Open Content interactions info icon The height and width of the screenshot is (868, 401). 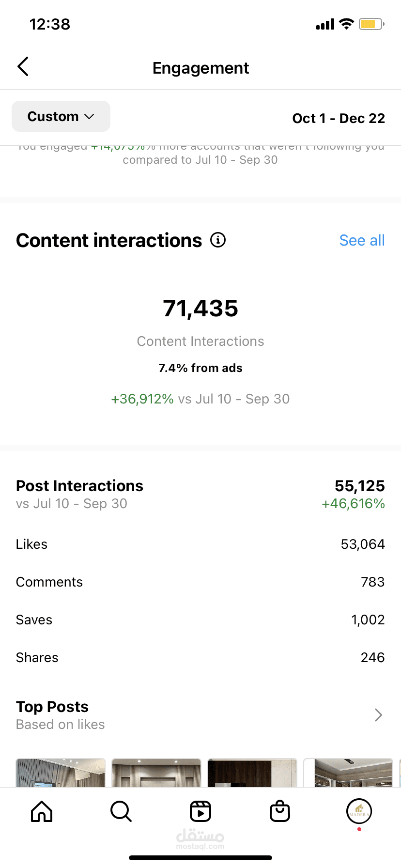pos(218,240)
